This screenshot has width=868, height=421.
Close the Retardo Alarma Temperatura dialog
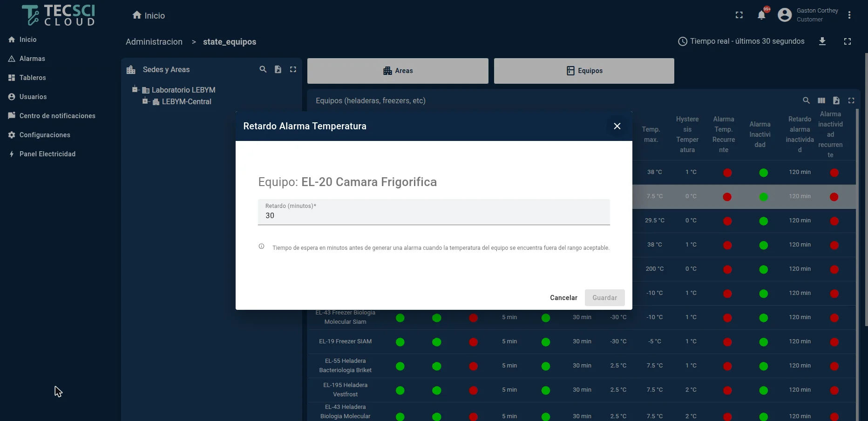(617, 126)
